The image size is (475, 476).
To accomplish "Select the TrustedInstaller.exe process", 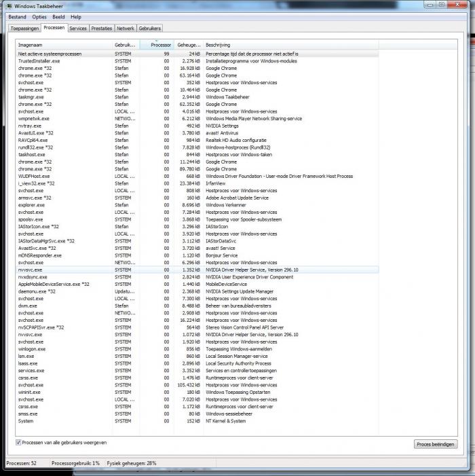I will [x=197, y=61].
